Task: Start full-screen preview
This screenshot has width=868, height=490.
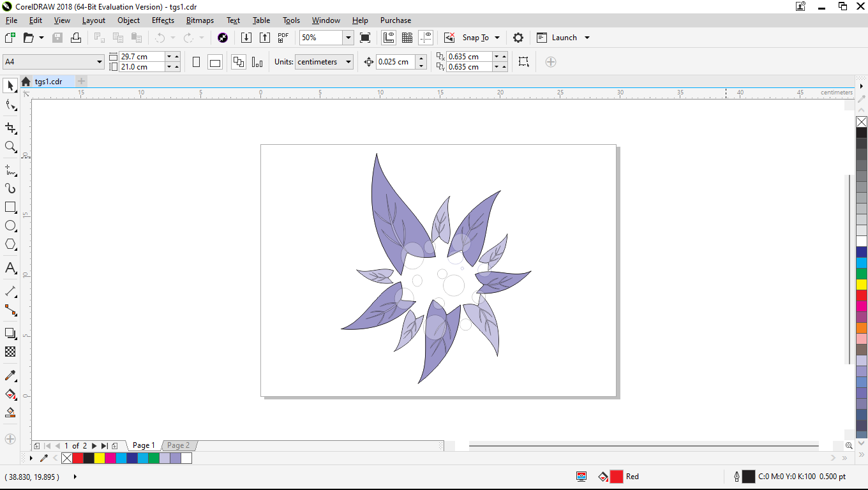Action: 365,38
